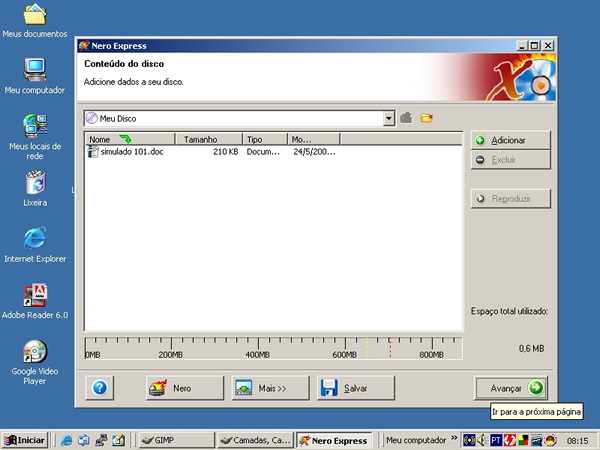
Task: Click the Reproduzir button
Action: click(510, 199)
